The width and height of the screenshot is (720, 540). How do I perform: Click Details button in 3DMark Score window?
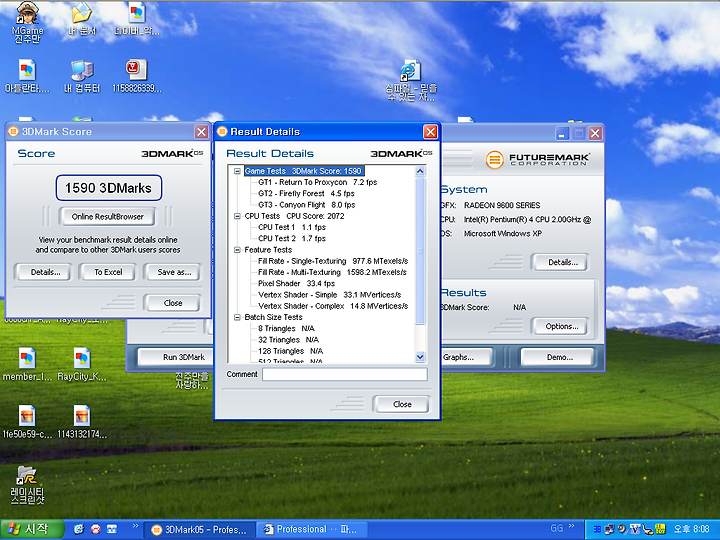click(x=43, y=272)
